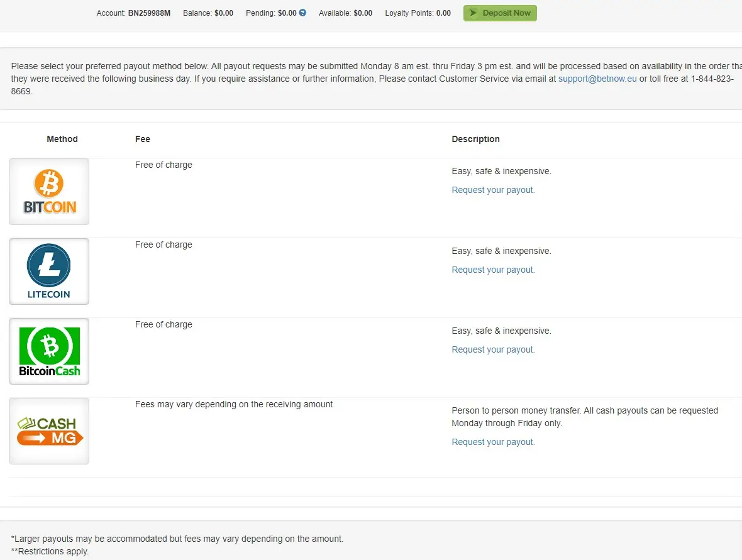Screen dimensions: 742x560
Task: Select the Litecoin payout method logo
Action: pos(49,272)
